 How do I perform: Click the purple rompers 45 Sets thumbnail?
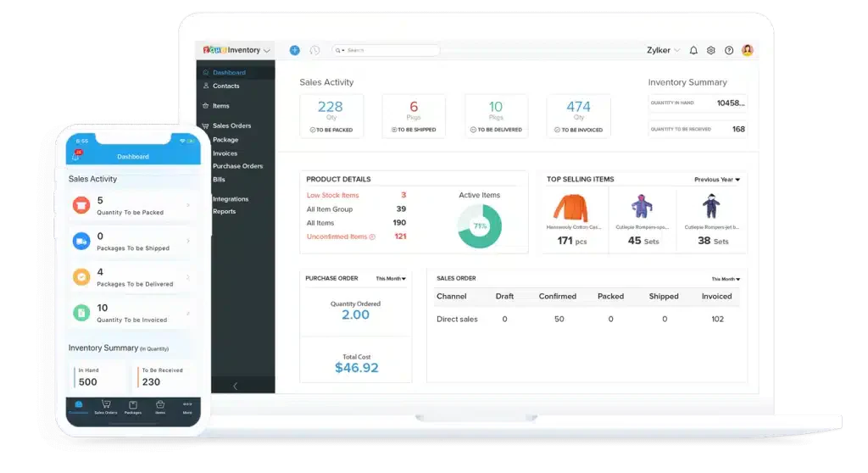pyautogui.click(x=641, y=207)
